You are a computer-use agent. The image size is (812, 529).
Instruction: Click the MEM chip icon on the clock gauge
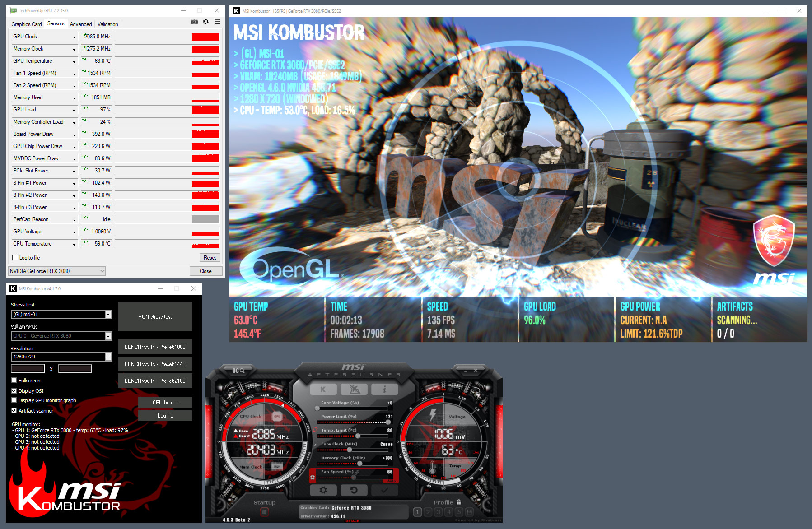click(277, 466)
